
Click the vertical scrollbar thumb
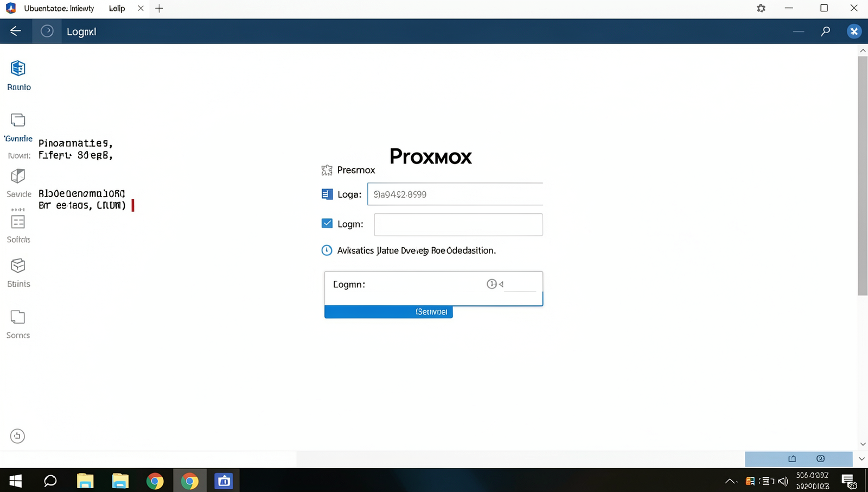tap(863, 176)
